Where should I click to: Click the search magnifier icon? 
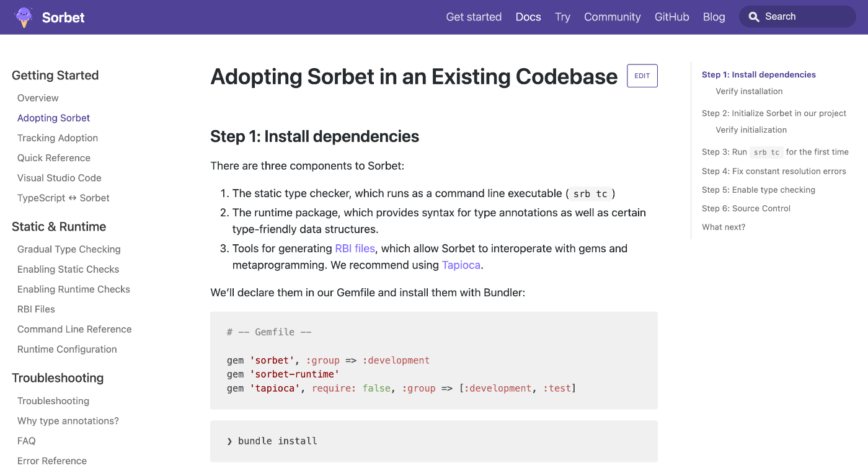[x=754, y=17]
